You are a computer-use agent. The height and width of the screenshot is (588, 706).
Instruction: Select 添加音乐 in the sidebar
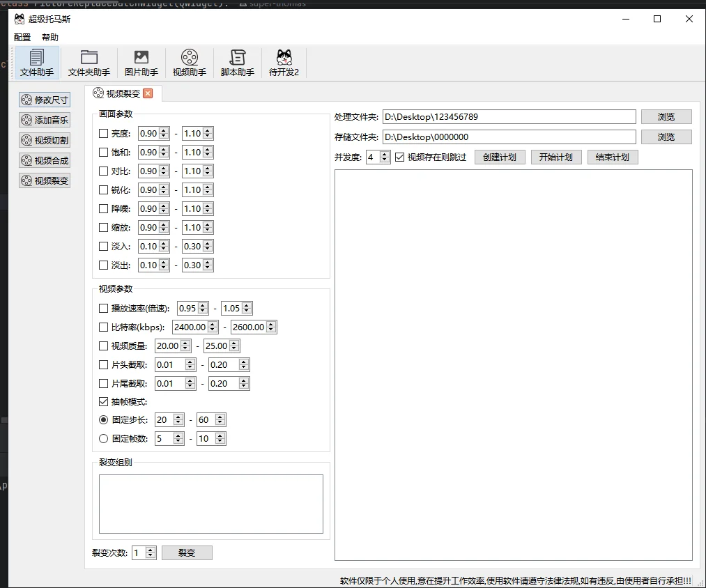click(45, 120)
